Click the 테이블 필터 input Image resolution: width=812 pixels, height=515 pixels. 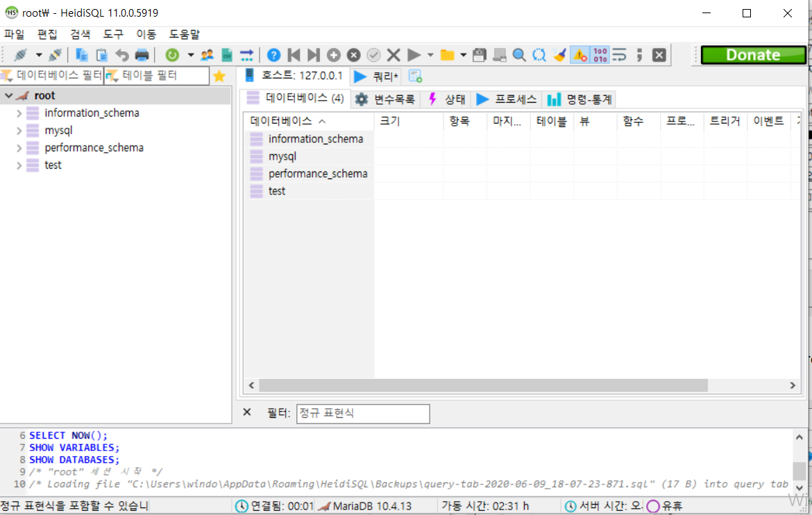(157, 76)
